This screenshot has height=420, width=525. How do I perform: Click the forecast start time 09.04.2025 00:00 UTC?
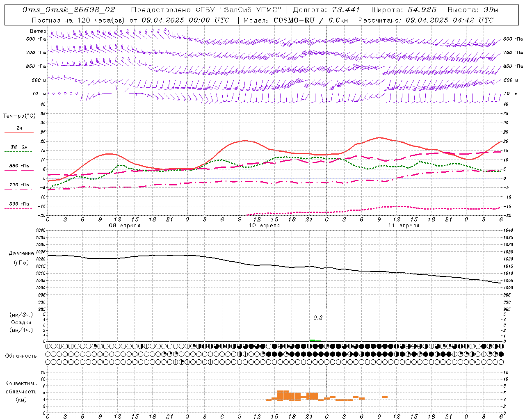pos(185,20)
